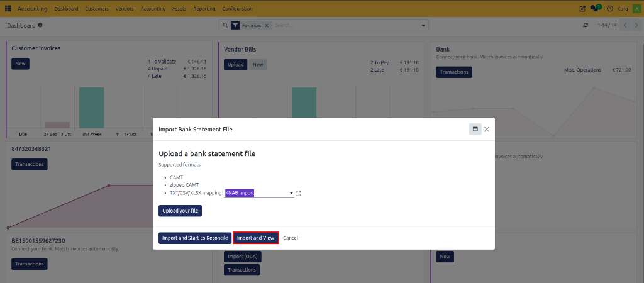Screen dimensions: 644x283
Task: Open the Accounting menu item
Action: tap(153, 9)
